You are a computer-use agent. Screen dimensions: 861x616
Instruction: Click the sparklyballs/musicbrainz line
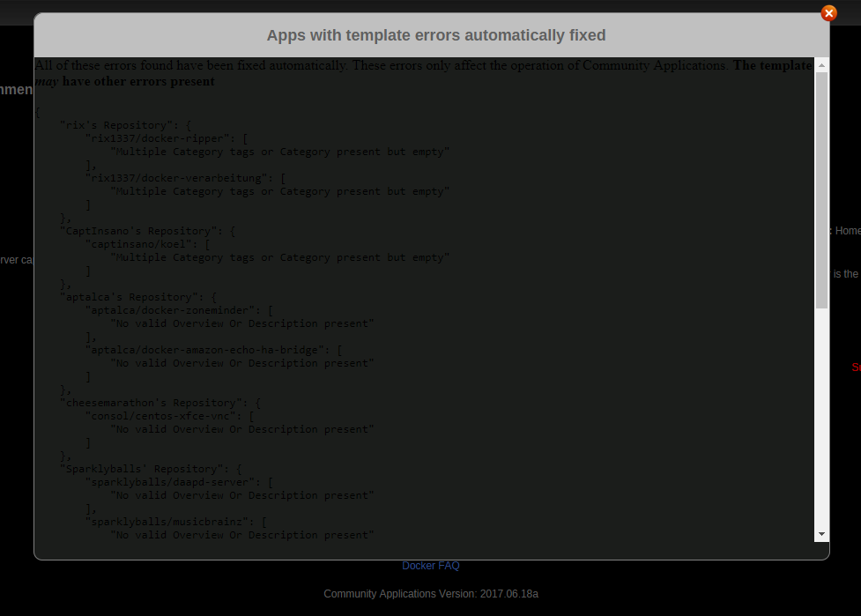[175, 522]
